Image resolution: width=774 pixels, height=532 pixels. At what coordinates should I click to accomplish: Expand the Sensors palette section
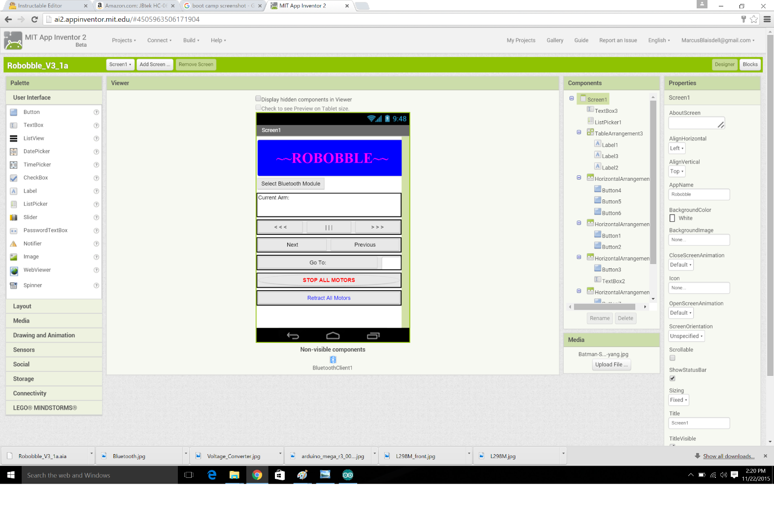[x=54, y=350]
